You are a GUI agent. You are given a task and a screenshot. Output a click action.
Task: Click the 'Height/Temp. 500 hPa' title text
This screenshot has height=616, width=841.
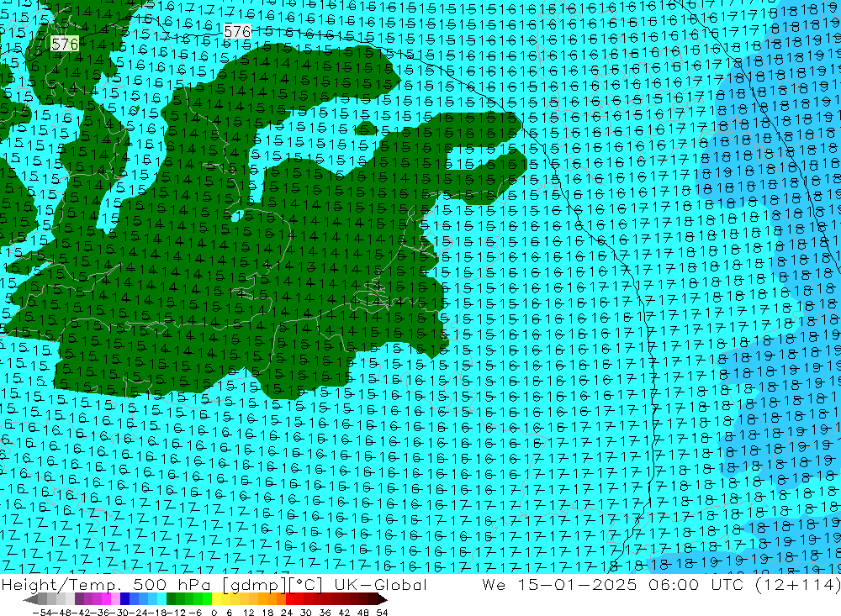click(x=105, y=585)
